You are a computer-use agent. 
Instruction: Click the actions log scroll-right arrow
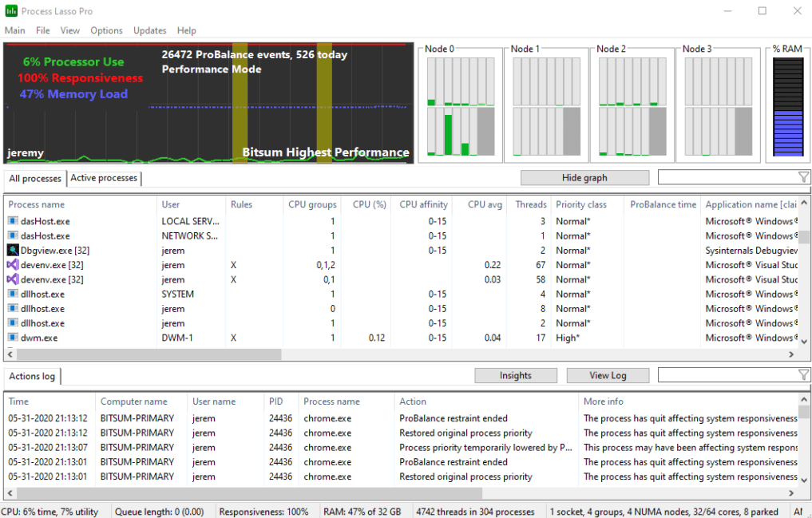(x=790, y=492)
